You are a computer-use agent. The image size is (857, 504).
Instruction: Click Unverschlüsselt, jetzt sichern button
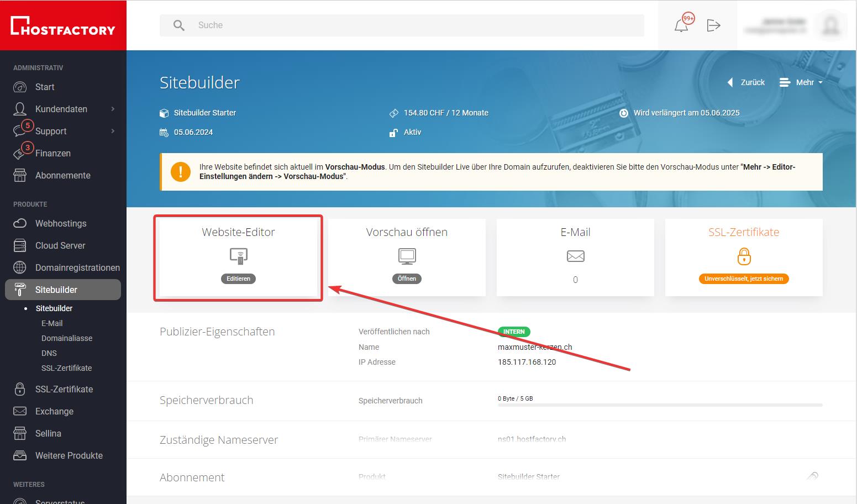point(744,279)
